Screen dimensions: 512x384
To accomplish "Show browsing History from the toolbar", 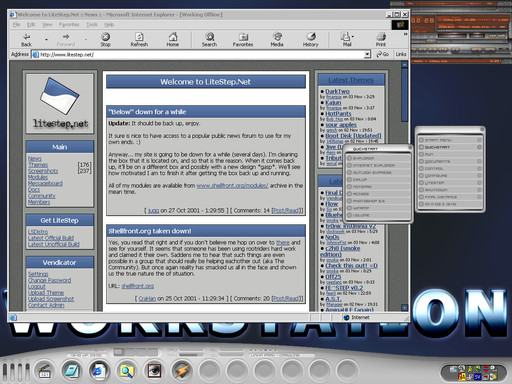I will (311, 40).
